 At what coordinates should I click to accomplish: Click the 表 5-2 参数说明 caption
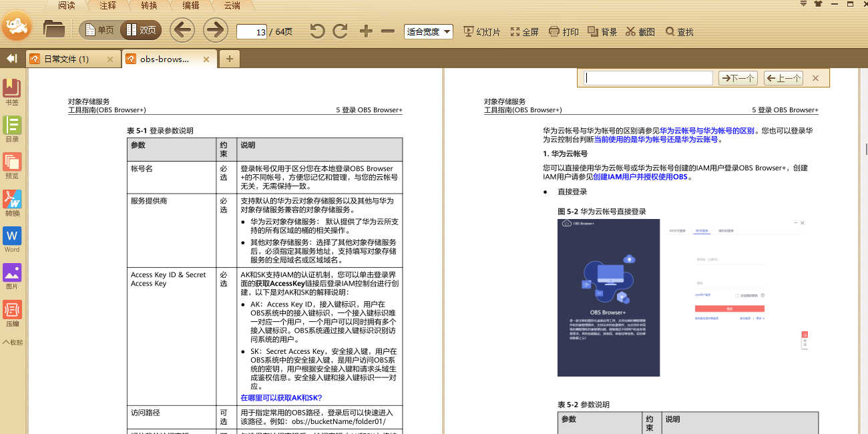tap(584, 405)
